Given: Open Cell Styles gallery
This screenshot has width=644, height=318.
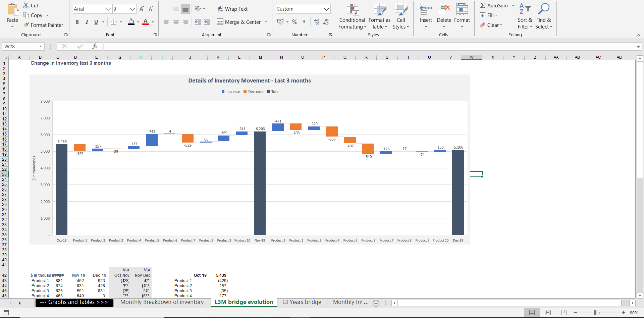Looking at the screenshot, I should click(x=401, y=16).
